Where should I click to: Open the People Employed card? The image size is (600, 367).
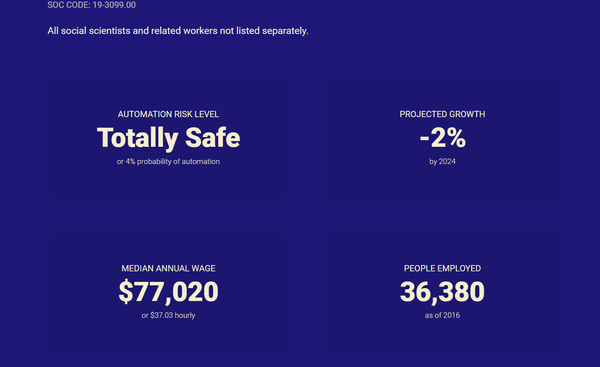442,293
